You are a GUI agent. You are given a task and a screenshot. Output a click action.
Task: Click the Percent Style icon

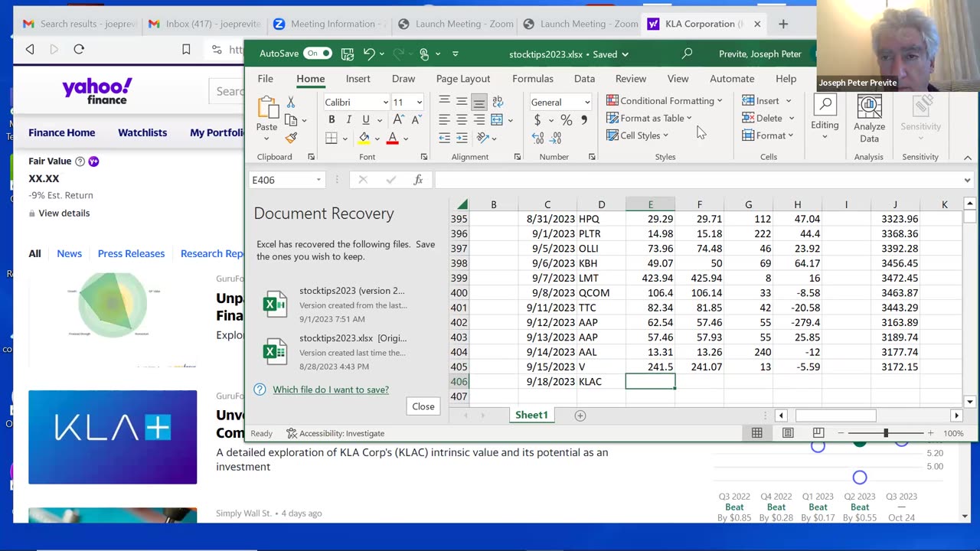click(566, 119)
